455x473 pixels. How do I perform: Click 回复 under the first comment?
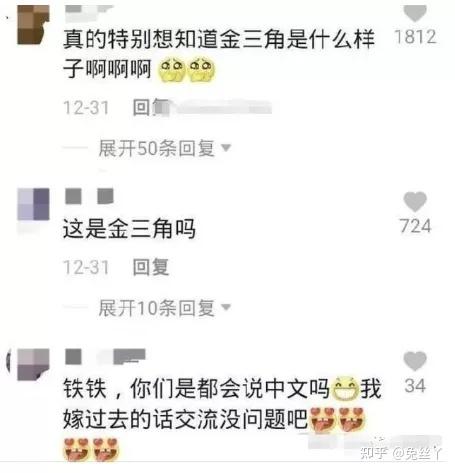pyautogui.click(x=151, y=108)
